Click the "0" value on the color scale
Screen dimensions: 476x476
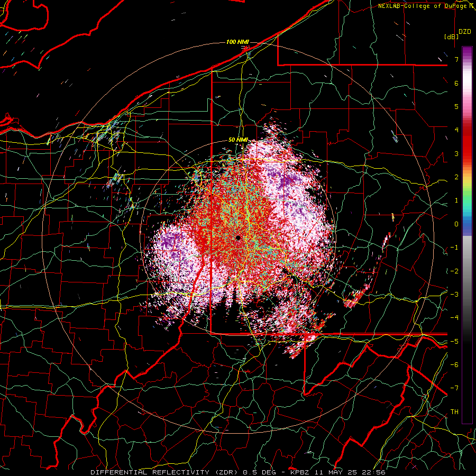pos(456,224)
